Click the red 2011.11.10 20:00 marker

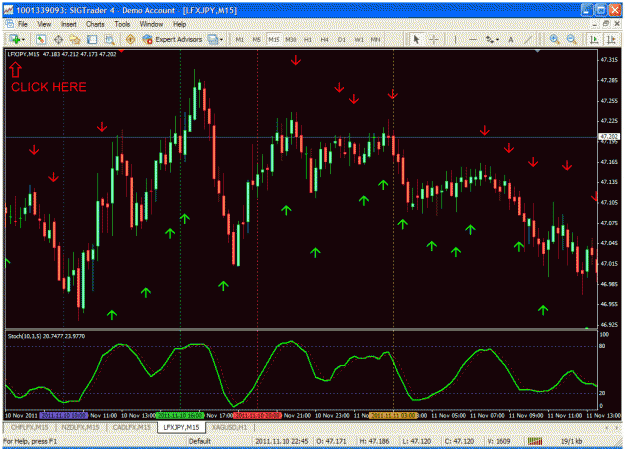coord(257,416)
